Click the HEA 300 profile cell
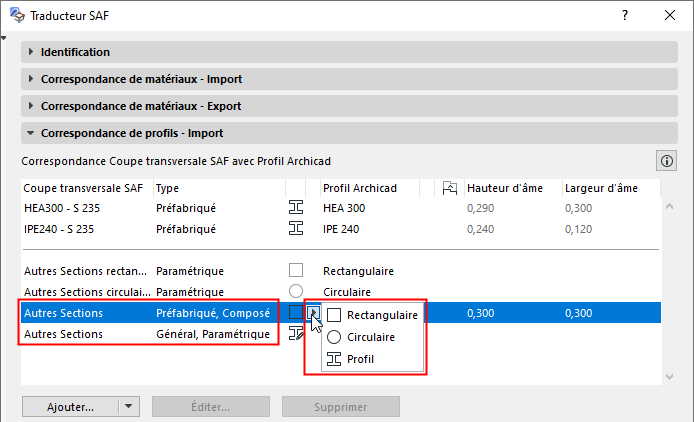Viewport: 694px width, 422px height. pyautogui.click(x=344, y=208)
